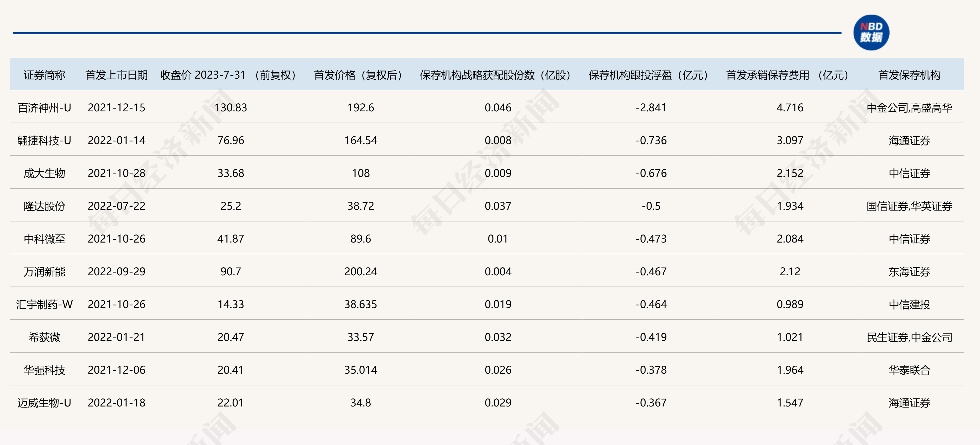The height and width of the screenshot is (445, 980).
Task: Click sponsor 东海证券
Action: (909, 272)
